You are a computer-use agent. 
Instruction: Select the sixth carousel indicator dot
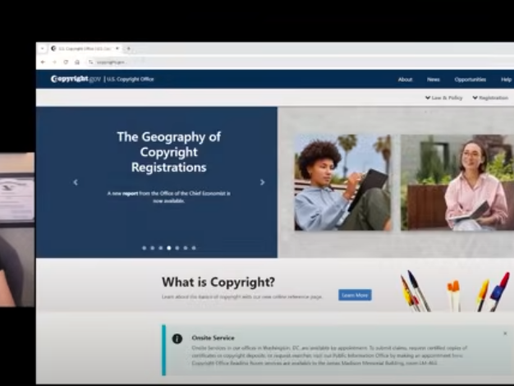click(x=186, y=248)
